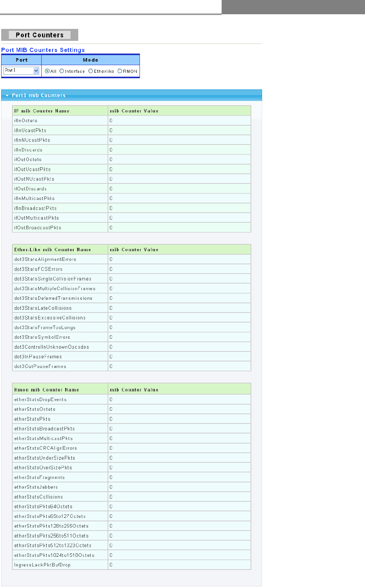This screenshot has width=365, height=588.
Task: Click the ifInOctets counter value cell
Action: click(179, 121)
